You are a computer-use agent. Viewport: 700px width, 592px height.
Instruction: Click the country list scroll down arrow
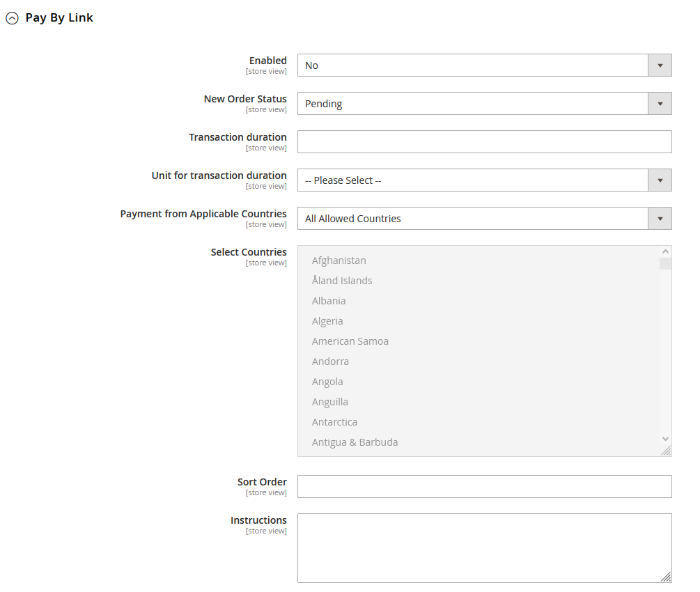click(665, 439)
